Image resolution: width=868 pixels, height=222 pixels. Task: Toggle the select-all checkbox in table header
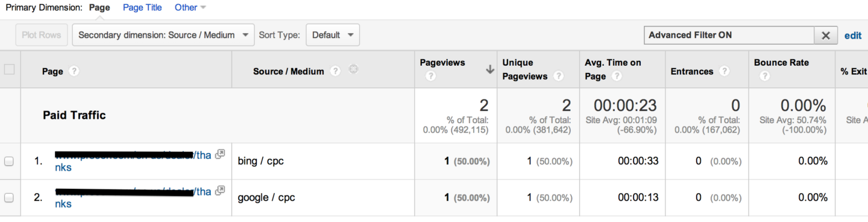point(9,69)
